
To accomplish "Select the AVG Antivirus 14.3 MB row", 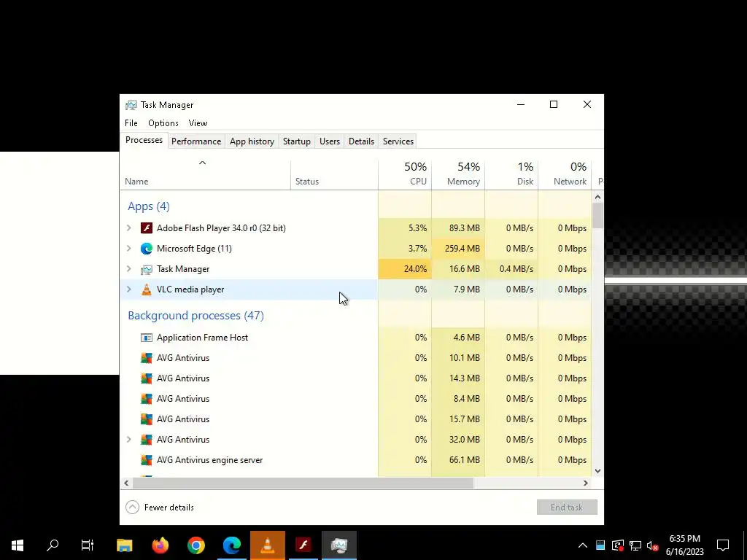I will 355,378.
